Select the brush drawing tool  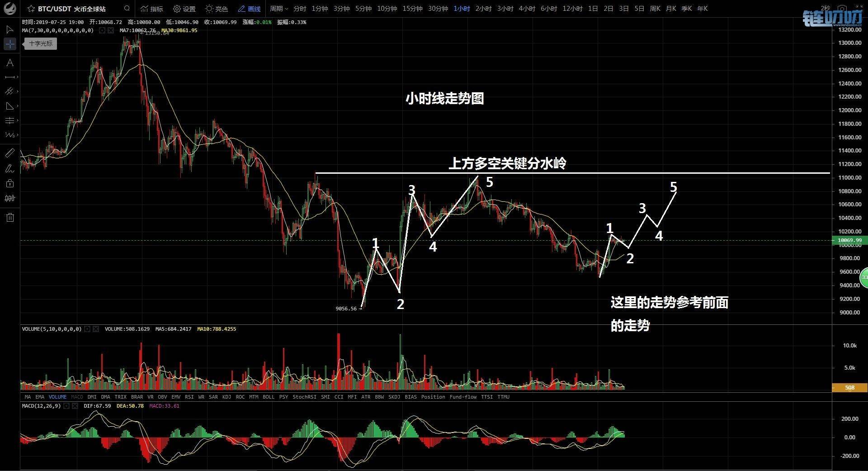9,168
